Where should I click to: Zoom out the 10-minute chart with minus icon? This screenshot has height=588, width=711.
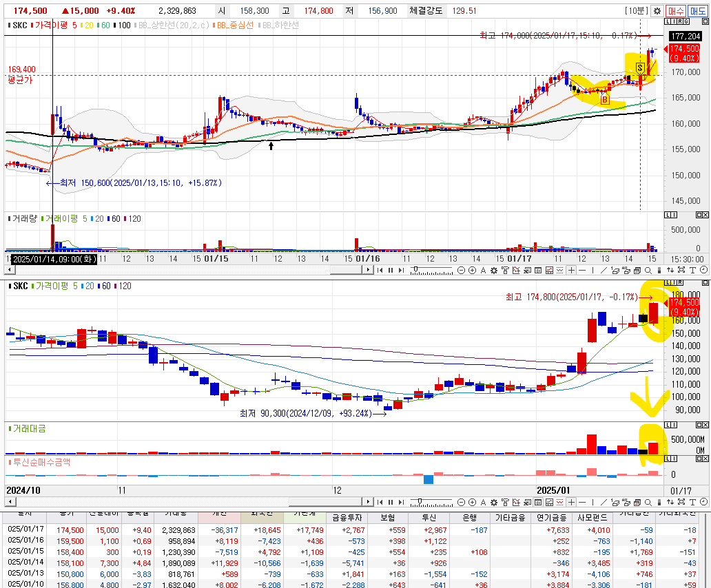pos(461,271)
